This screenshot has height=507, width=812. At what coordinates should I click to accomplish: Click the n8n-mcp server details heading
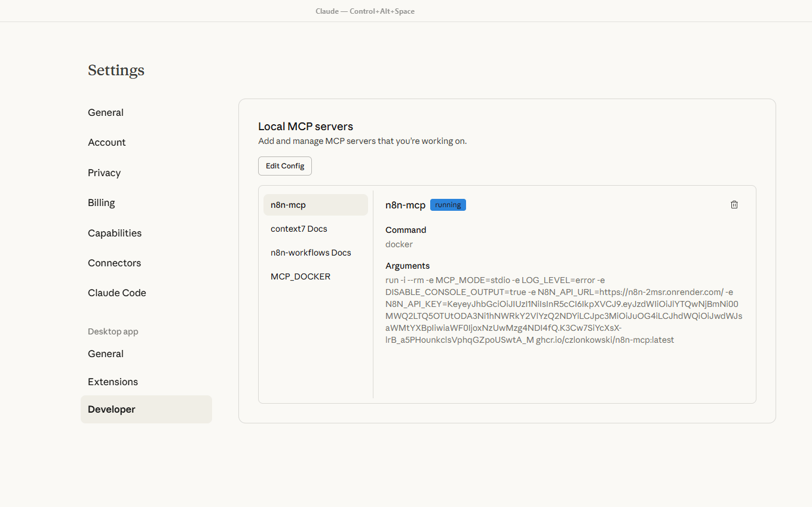coord(405,205)
